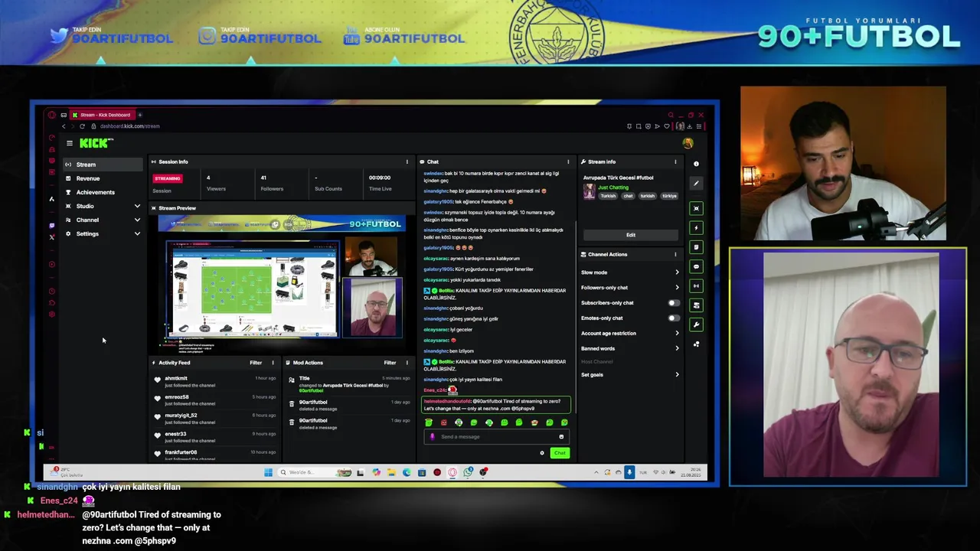This screenshot has width=980, height=551.
Task: Click the browser back arrow
Action: coord(64,126)
